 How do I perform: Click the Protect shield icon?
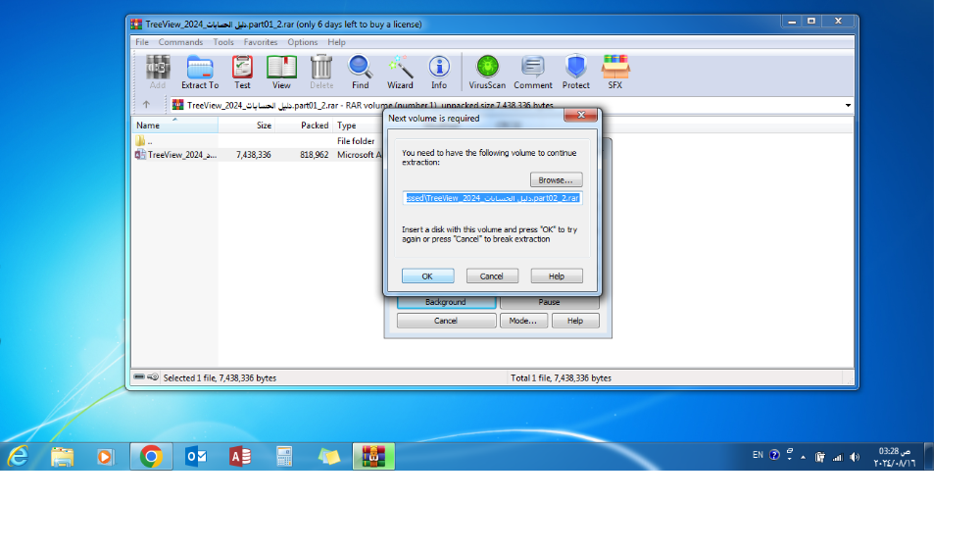click(x=575, y=72)
